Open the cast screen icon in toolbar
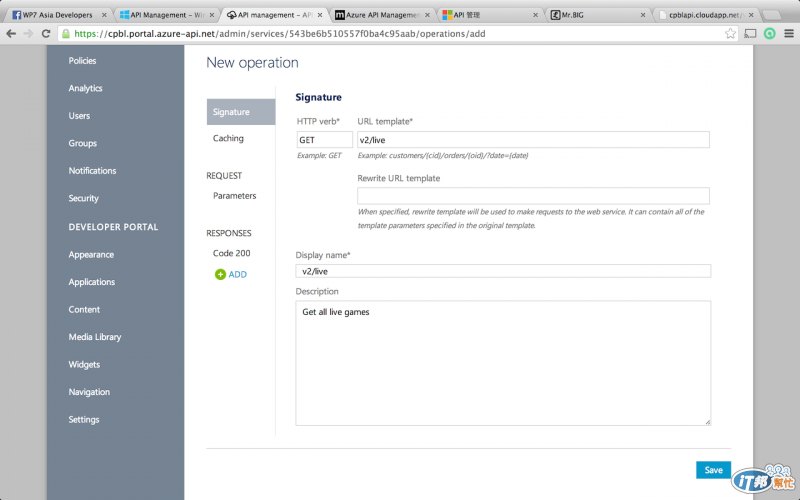The image size is (800, 500). (x=750, y=34)
